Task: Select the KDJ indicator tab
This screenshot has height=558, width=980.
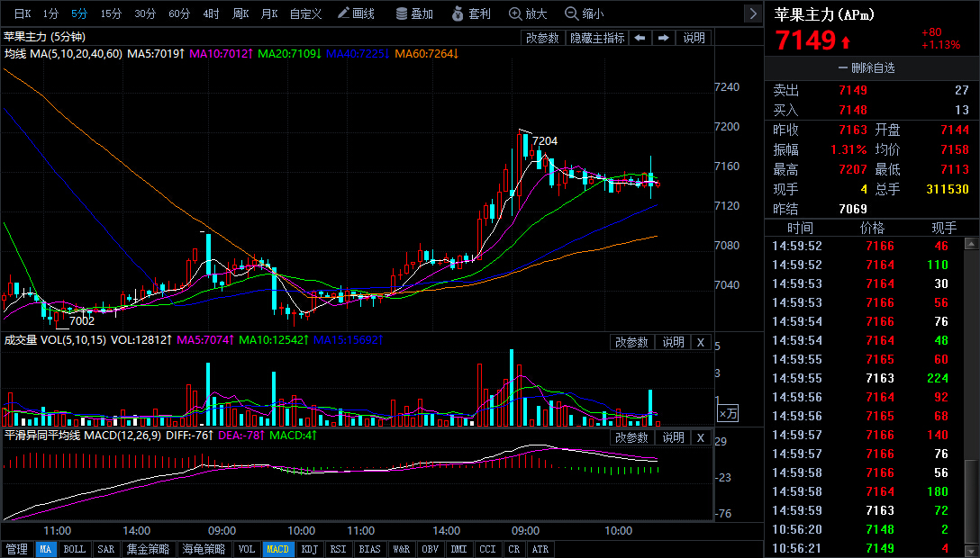Action: point(309,549)
